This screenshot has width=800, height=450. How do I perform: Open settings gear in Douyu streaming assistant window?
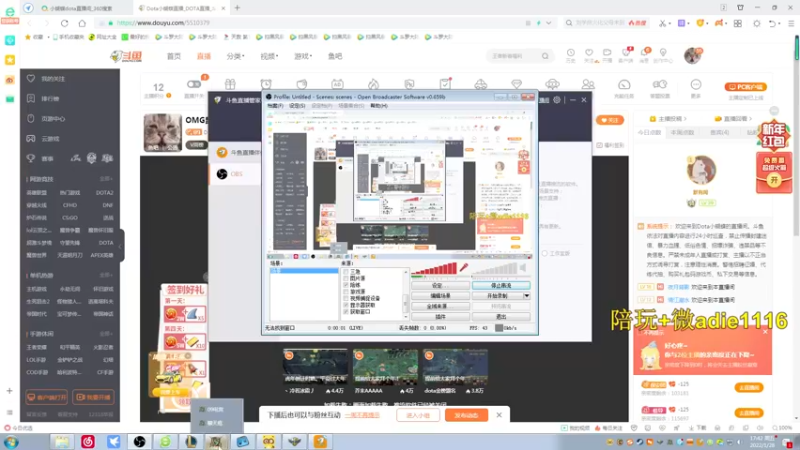tap(557, 100)
